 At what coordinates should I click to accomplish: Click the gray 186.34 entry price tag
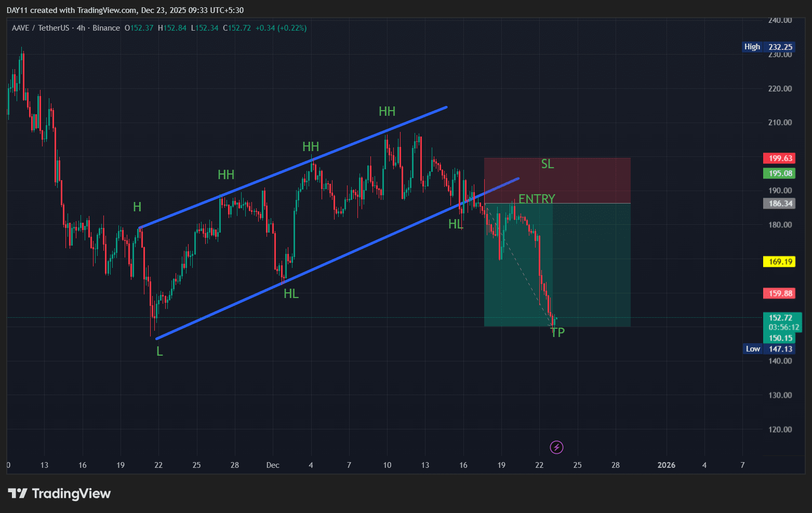(779, 204)
